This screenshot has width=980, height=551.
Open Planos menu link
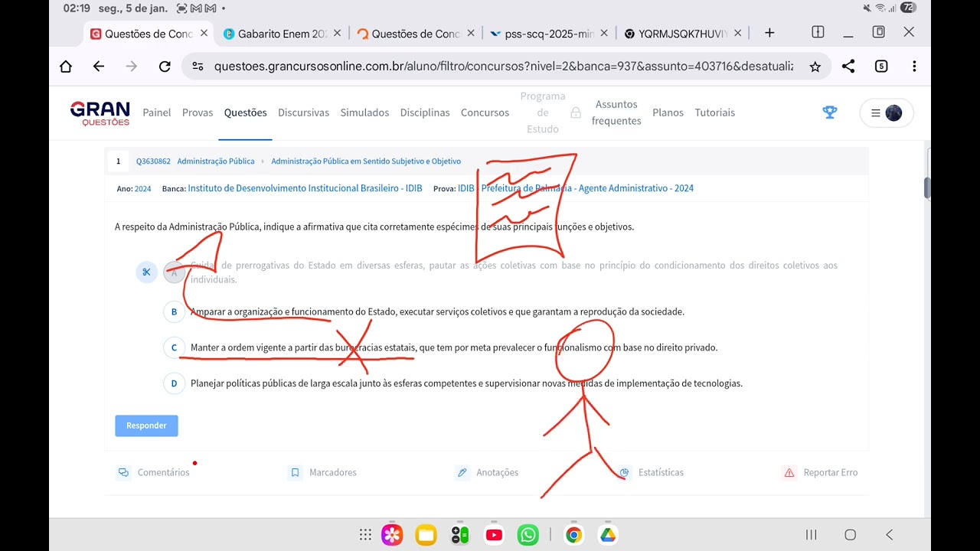pos(668,112)
